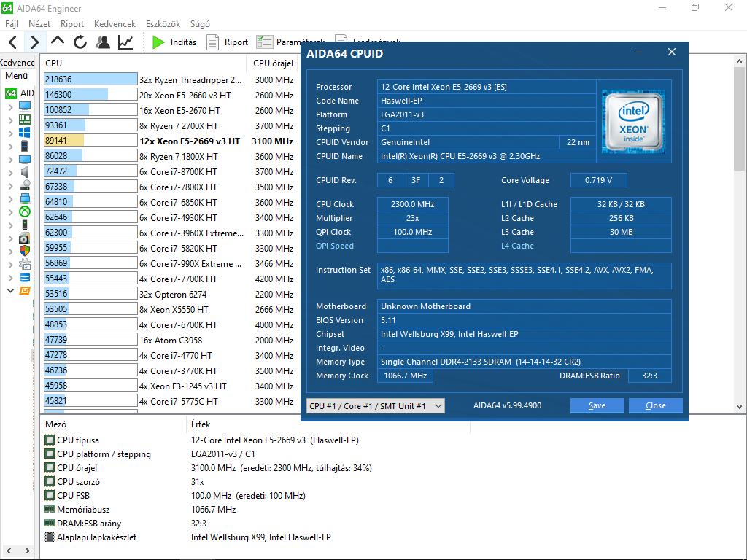Open the CPU core selector dropdown
The width and height of the screenshot is (747, 560).
(x=376, y=406)
